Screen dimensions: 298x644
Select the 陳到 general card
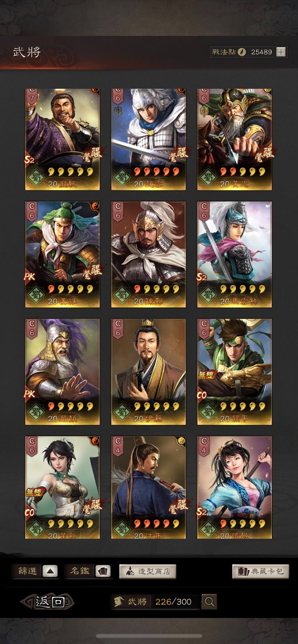click(148, 255)
